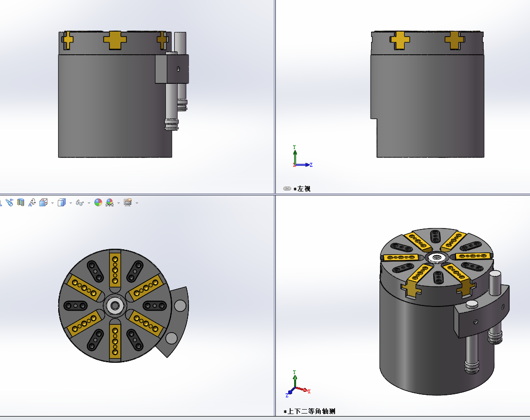The width and height of the screenshot is (530, 420).
Task: Click the Apply Scene icon
Action: 110,202
